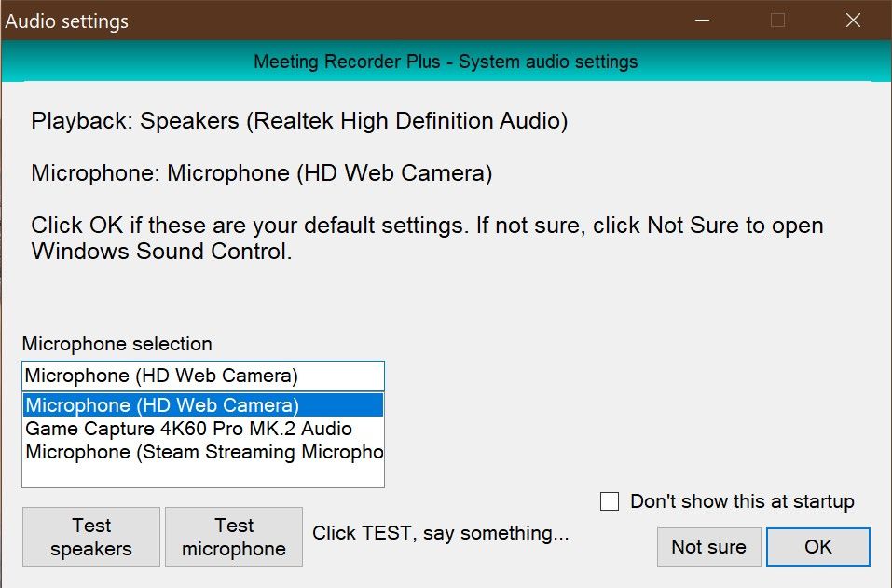Pick the Steam Streaming Microphone entry

pos(200,452)
